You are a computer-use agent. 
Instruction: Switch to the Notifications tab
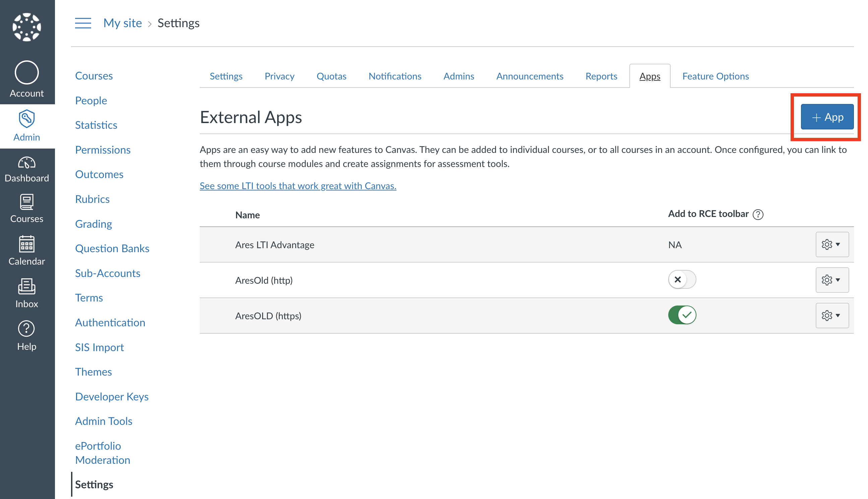coord(395,76)
